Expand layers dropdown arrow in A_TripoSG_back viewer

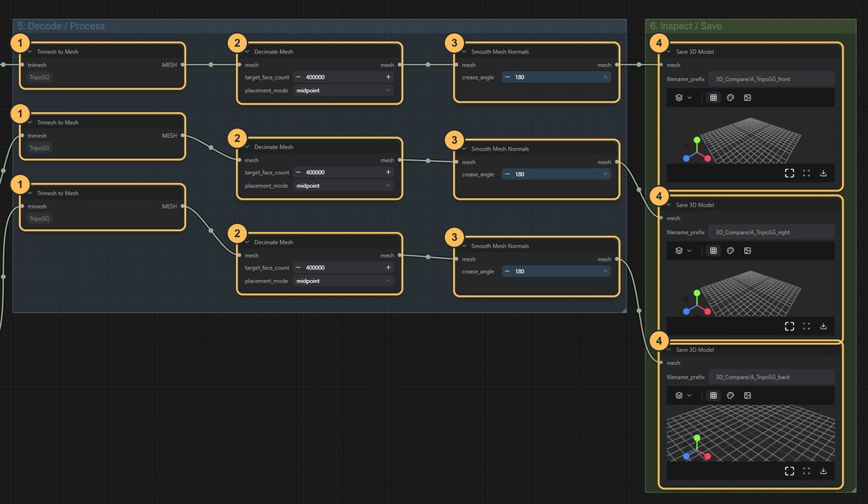coord(689,396)
